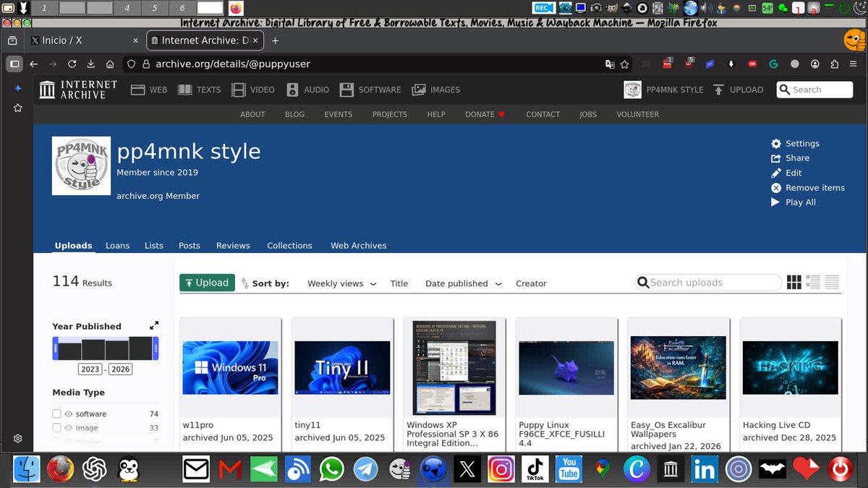Screen dimensions: 868x488
Task: Open WhatsApp from the dock
Action: [x=331, y=470]
